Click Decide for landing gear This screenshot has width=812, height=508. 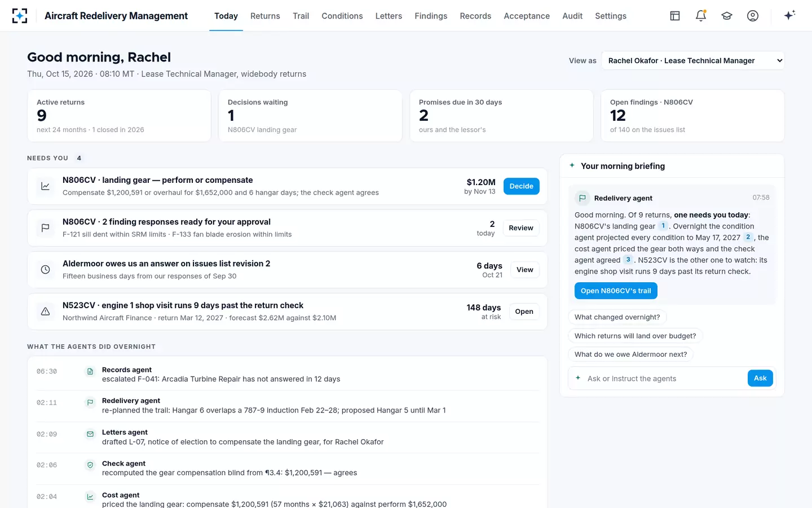pyautogui.click(x=521, y=186)
